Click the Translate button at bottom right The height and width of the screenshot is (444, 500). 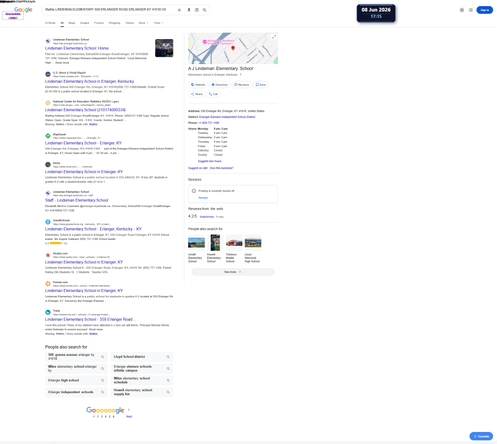(481, 436)
